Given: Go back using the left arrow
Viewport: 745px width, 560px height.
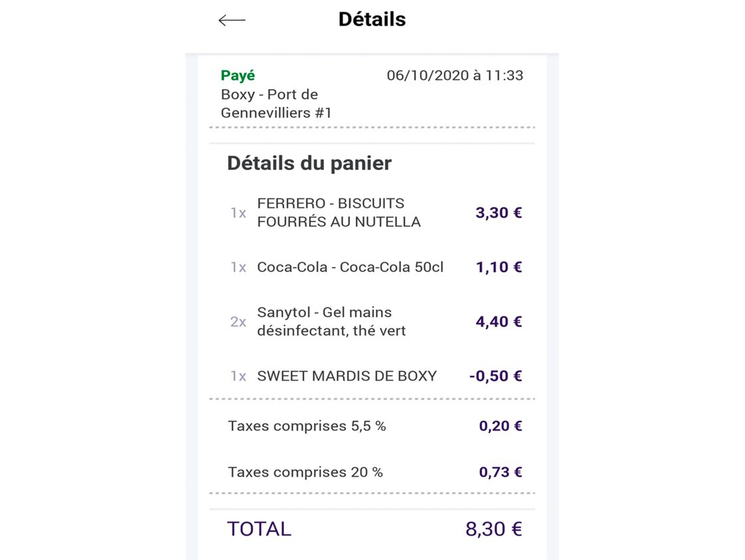Looking at the screenshot, I should click(x=232, y=20).
